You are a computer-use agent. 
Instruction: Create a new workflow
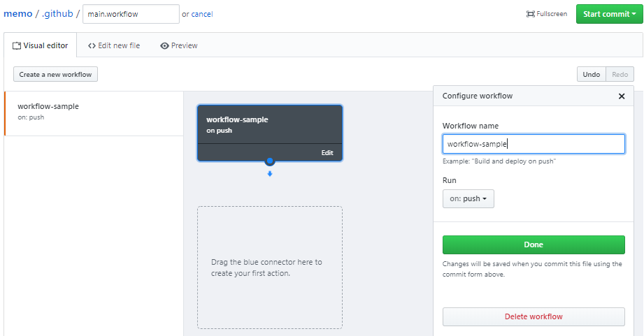[55, 74]
